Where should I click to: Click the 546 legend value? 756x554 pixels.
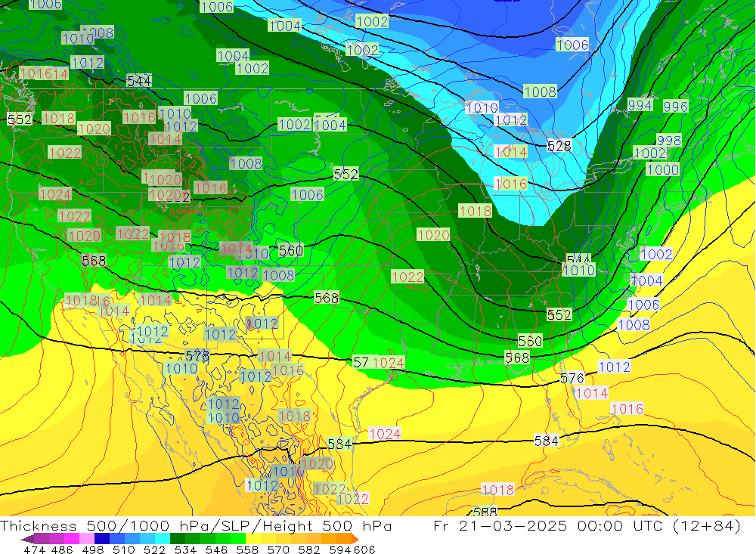coord(216,549)
